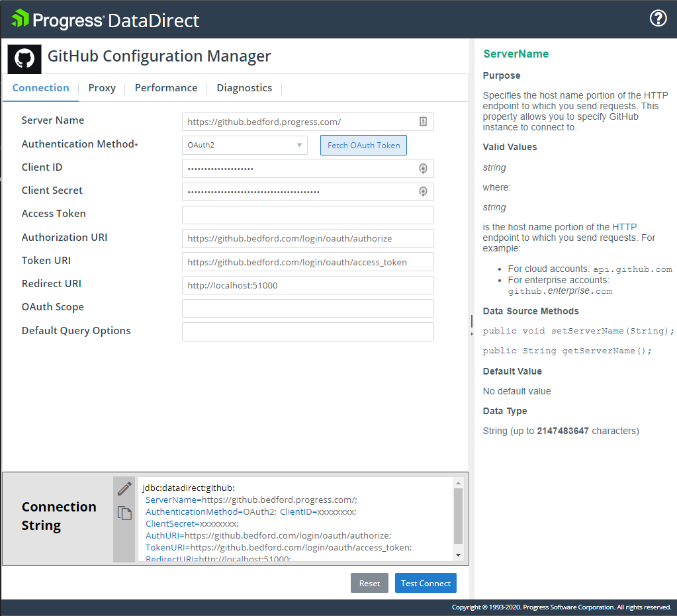Click 'api.github.com' example text

pyautogui.click(x=633, y=269)
